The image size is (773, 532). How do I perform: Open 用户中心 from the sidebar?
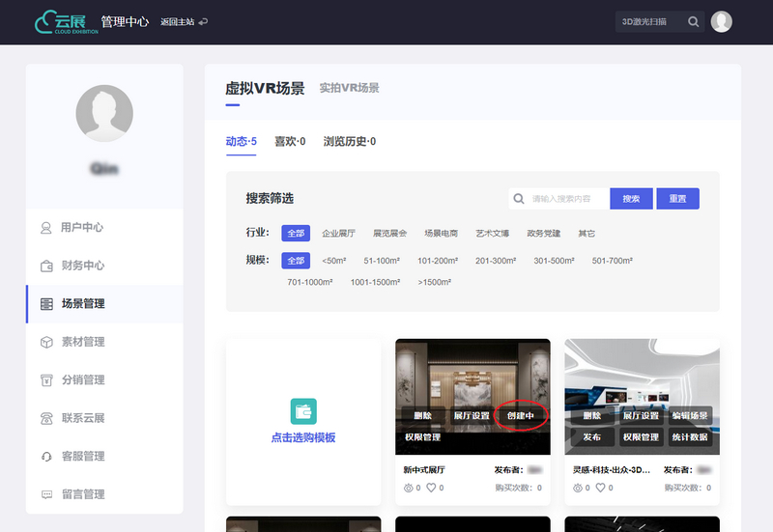pos(81,228)
